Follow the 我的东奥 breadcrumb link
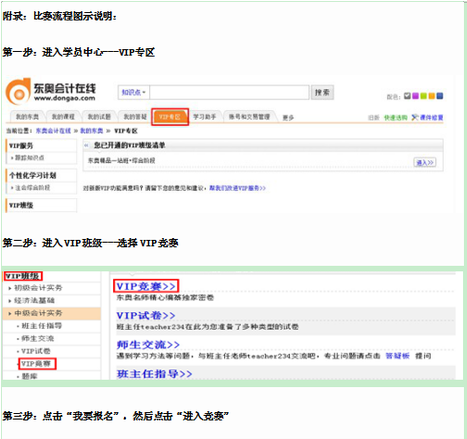Viewport: 467px width, 439px height. click(91, 131)
